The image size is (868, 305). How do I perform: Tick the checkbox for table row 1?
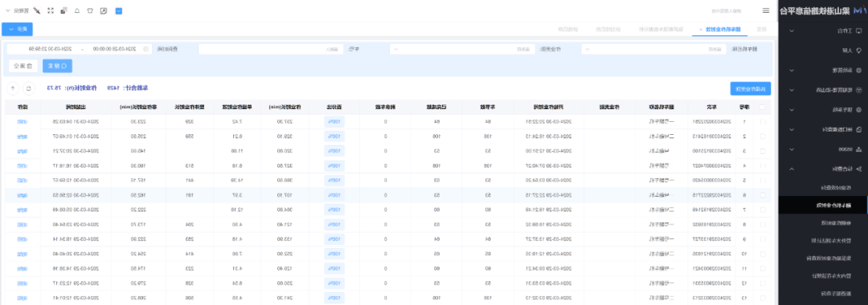(763, 121)
